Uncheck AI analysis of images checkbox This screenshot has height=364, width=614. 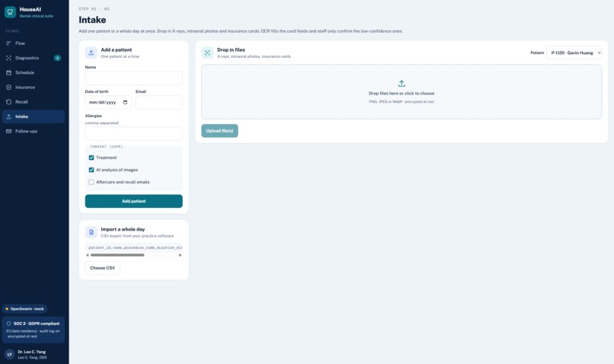tap(91, 170)
